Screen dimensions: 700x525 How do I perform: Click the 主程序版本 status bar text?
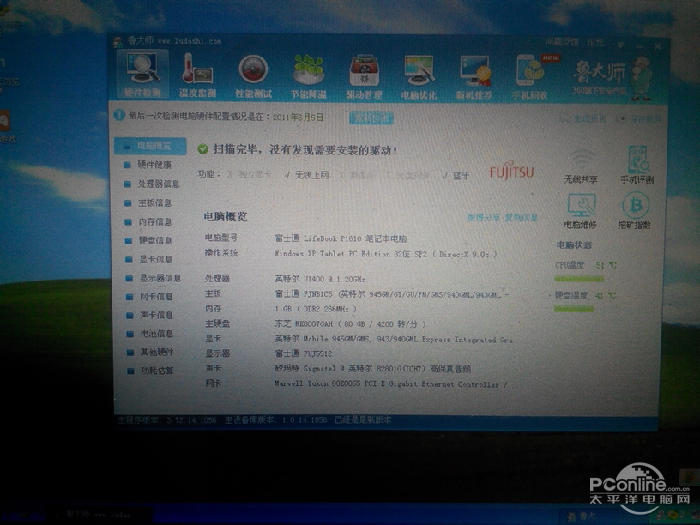pos(167,421)
